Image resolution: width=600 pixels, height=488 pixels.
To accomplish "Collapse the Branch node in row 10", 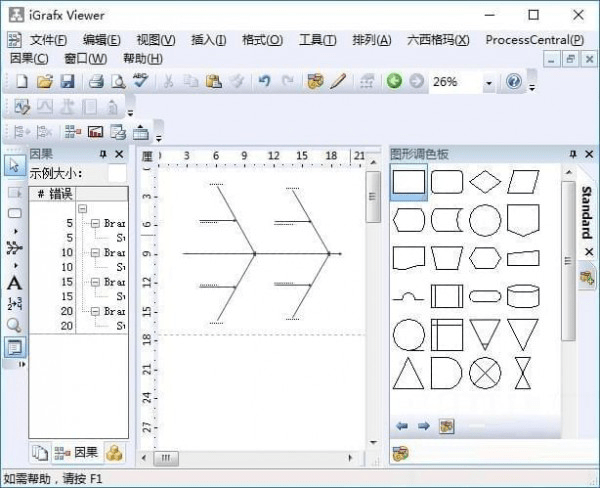I will 95,253.
